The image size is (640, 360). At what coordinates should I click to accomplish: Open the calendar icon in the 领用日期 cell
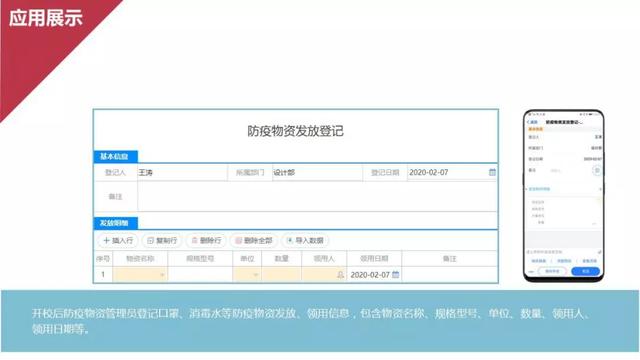[x=396, y=275]
